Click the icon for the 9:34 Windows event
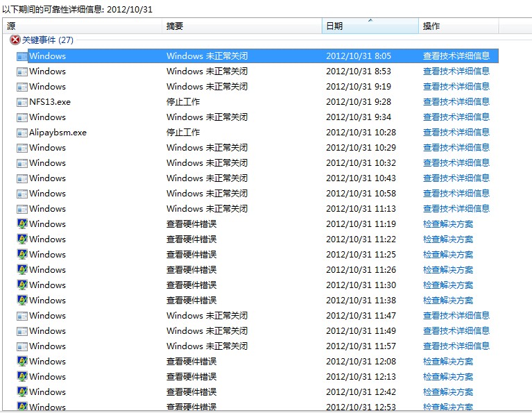532x413 pixels. tap(22, 117)
